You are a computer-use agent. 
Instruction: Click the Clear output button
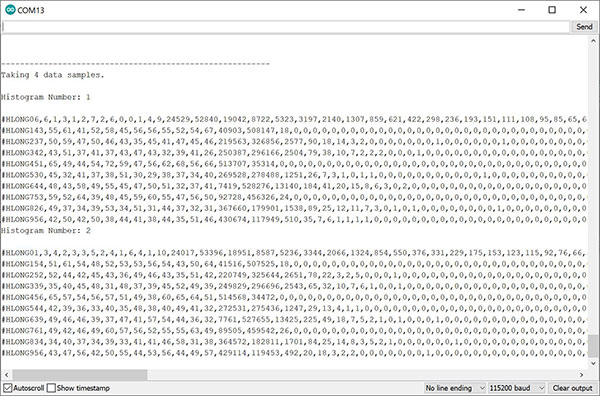point(572,388)
